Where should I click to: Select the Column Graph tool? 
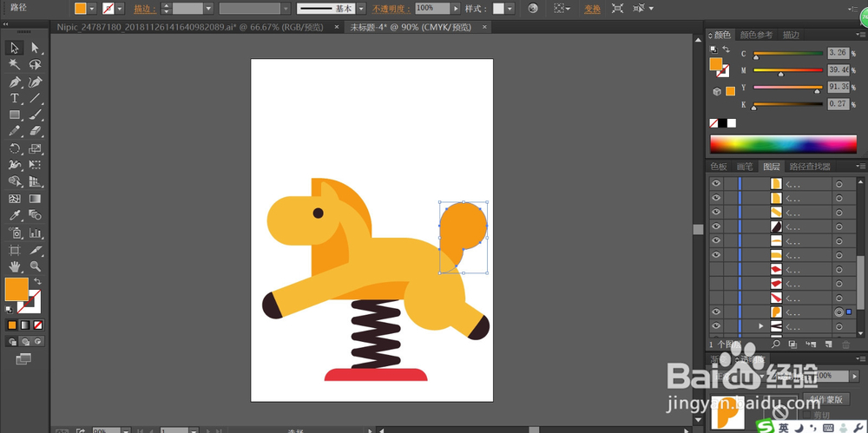tap(35, 233)
